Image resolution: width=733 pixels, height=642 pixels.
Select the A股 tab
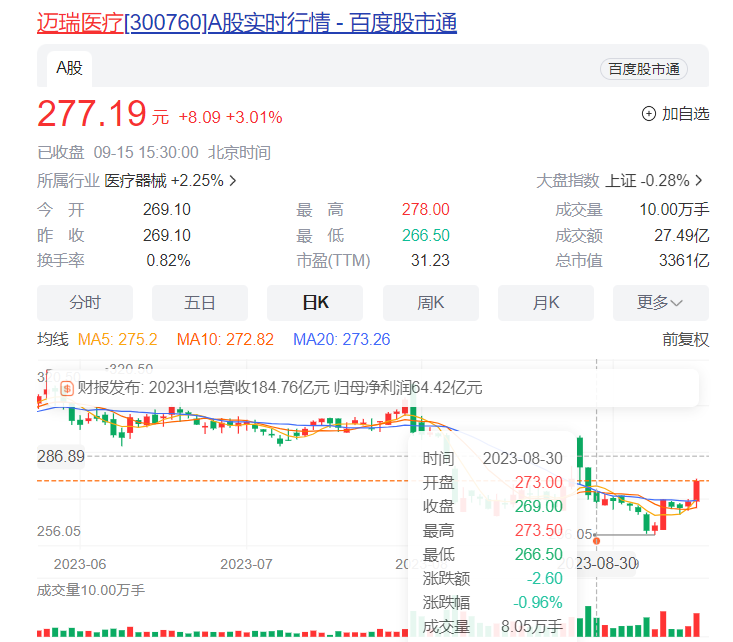69,69
